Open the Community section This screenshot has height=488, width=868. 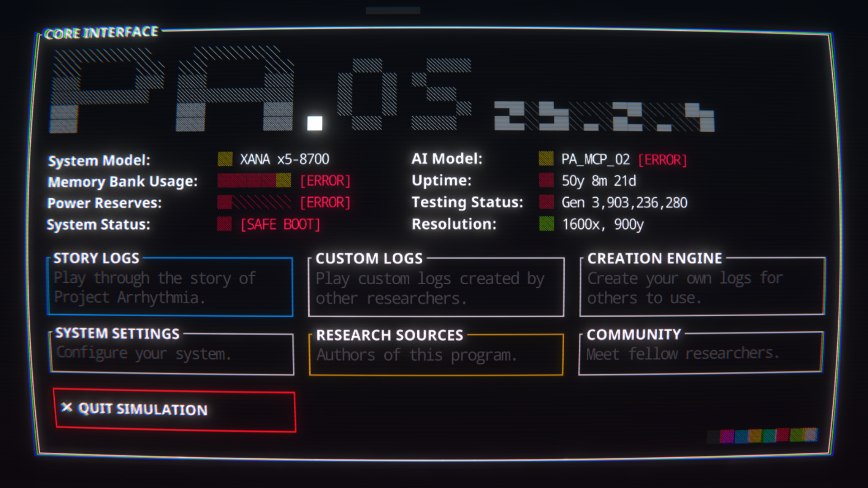coord(701,353)
